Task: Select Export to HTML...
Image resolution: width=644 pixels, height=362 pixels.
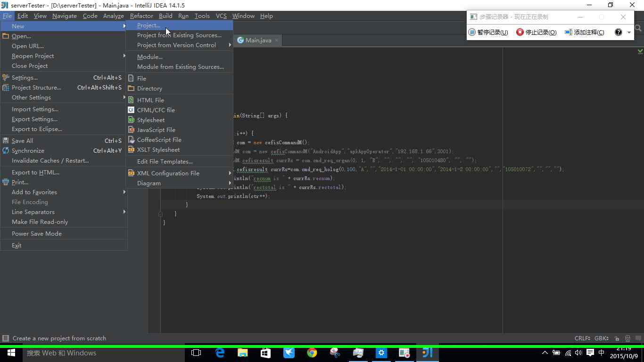Action: click(x=64, y=173)
